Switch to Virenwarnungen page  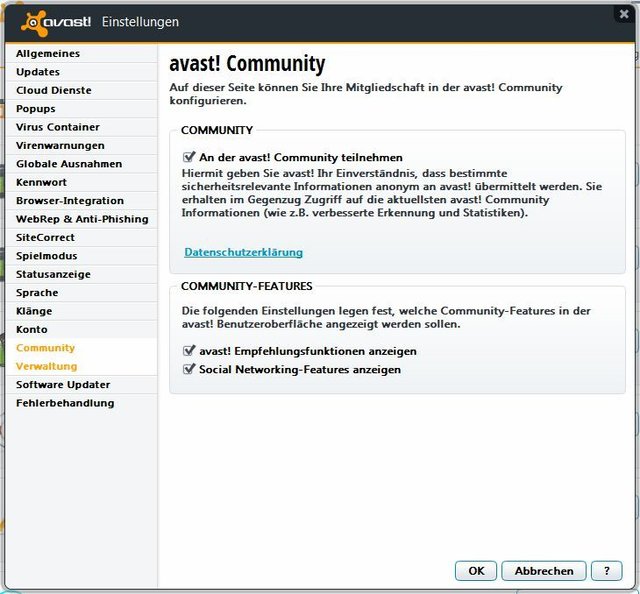[81, 145]
